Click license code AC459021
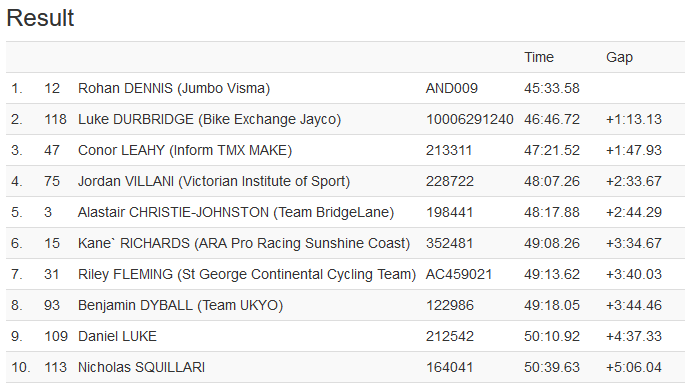Image resolution: width=690 pixels, height=389 pixels. [x=459, y=275]
